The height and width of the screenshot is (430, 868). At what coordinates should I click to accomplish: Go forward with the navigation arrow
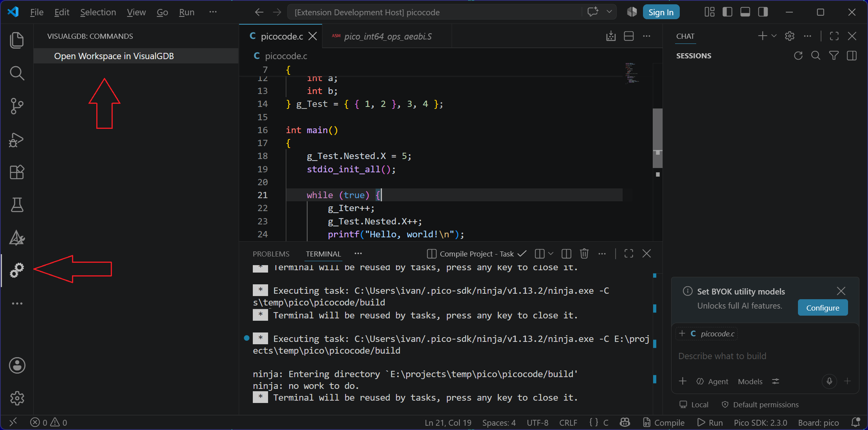click(x=277, y=12)
